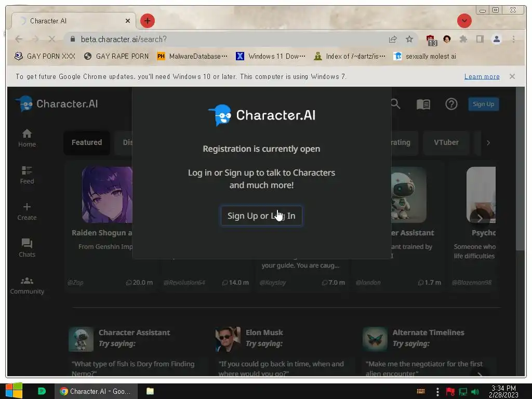This screenshot has width=532, height=399.
Task: Go back with browser back arrow
Action: tap(19, 39)
